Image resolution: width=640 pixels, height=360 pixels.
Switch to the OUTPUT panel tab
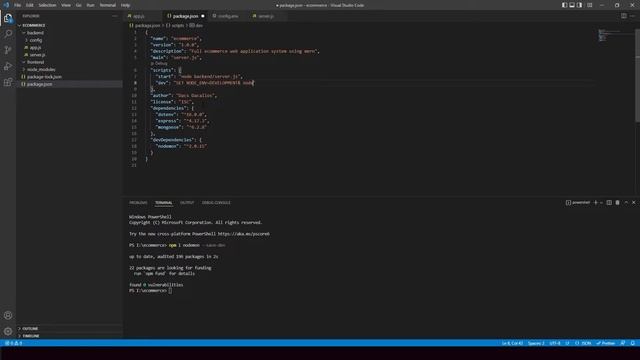[x=187, y=202]
